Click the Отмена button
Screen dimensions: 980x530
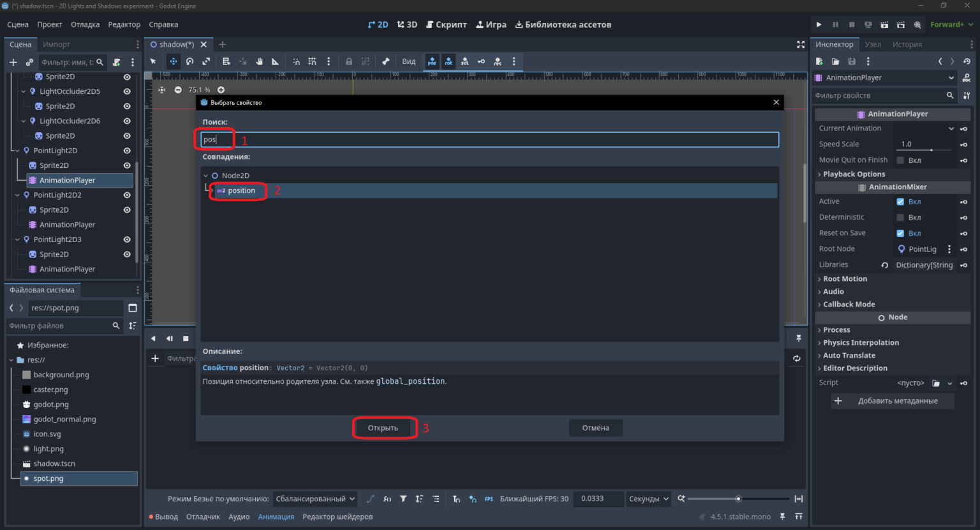click(x=595, y=428)
